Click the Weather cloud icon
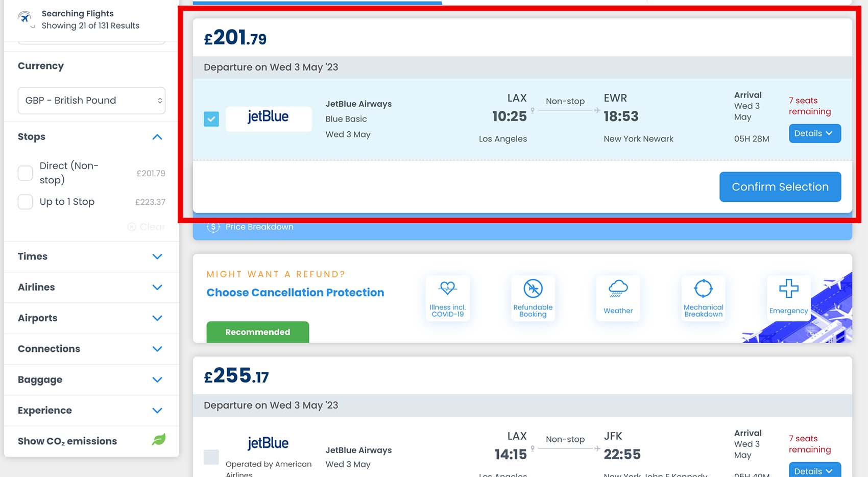This screenshot has width=868, height=477. [618, 289]
